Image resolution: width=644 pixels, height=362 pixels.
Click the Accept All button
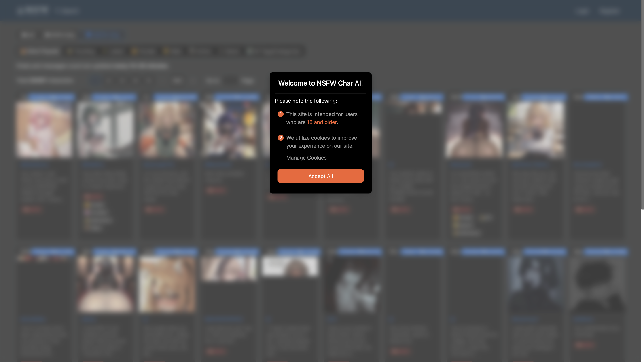(320, 176)
